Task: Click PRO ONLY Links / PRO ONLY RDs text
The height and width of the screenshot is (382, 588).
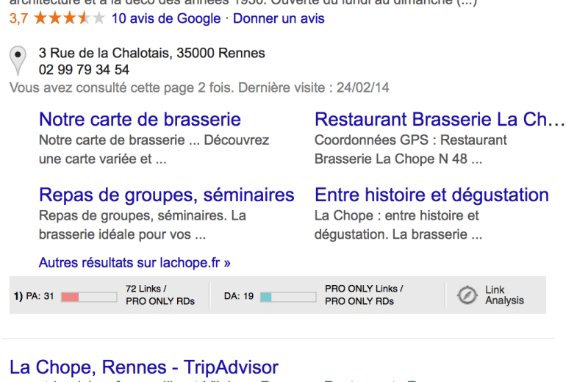Action: pyautogui.click(x=364, y=295)
